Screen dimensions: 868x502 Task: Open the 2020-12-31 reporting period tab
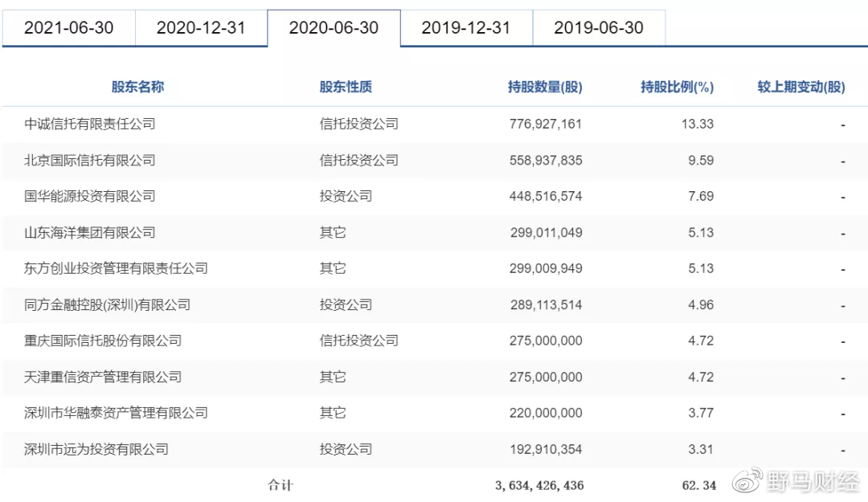(201, 27)
